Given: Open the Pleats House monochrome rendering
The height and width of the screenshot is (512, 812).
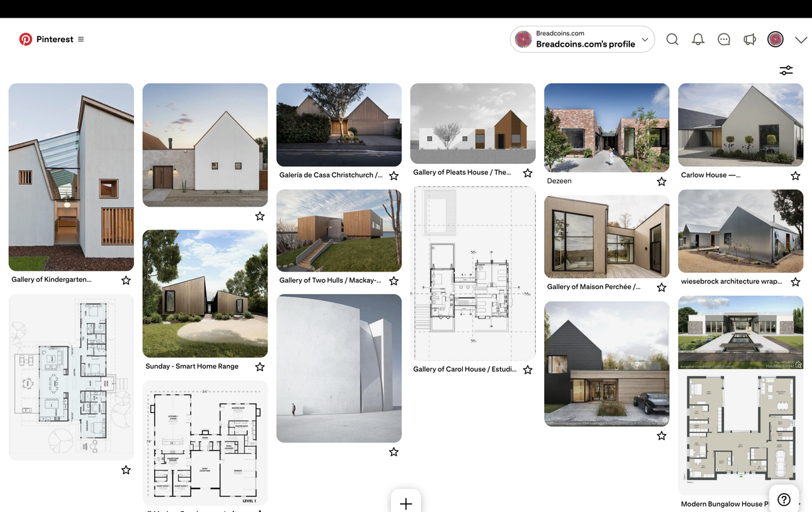Looking at the screenshot, I should 473,123.
